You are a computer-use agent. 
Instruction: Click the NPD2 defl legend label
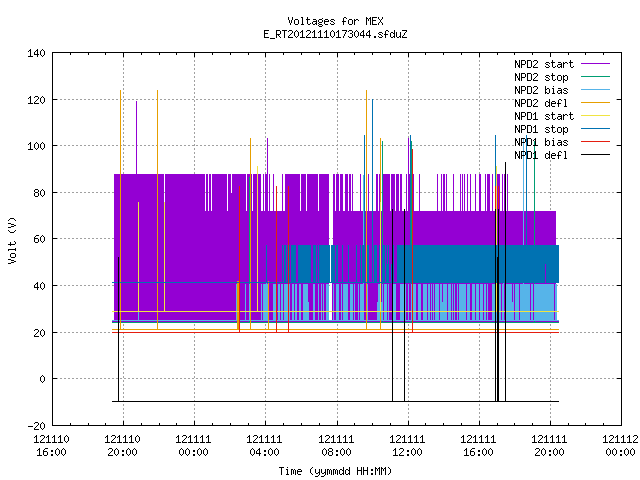coord(541,103)
